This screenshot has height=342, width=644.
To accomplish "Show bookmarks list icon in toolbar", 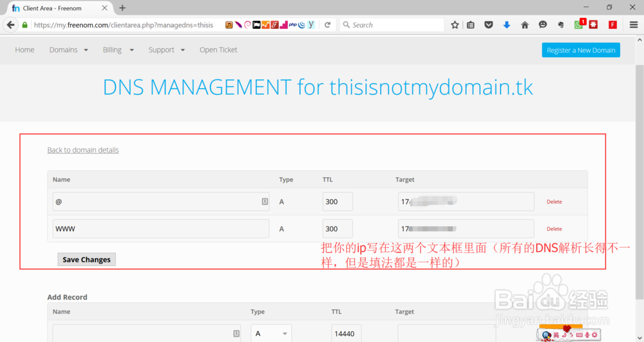I will [x=471, y=24].
